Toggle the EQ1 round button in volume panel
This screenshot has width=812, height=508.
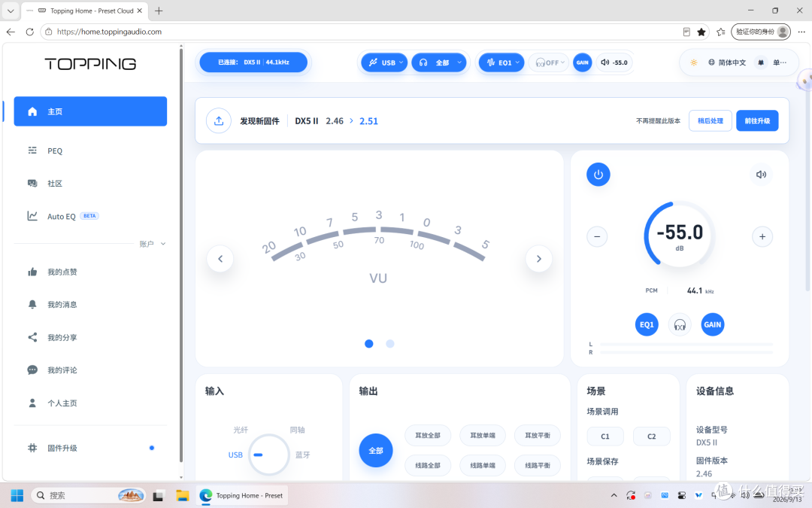(647, 324)
